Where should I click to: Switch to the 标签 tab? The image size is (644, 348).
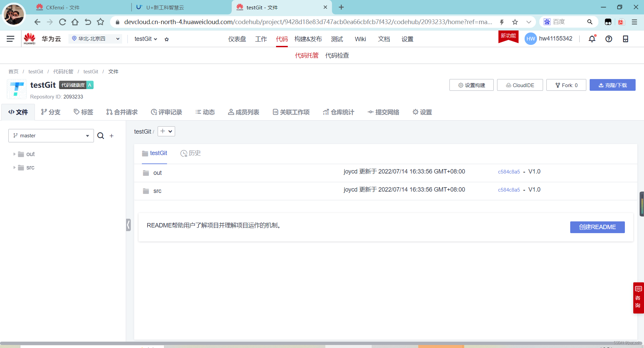(83, 112)
